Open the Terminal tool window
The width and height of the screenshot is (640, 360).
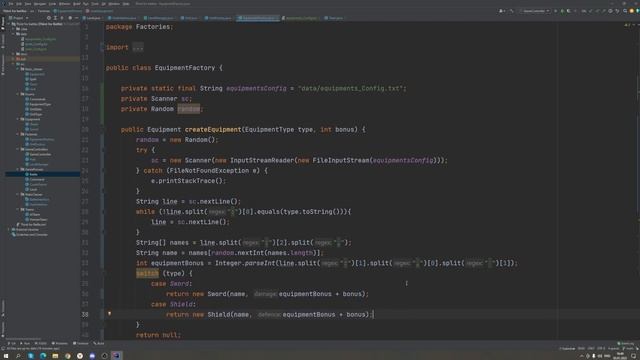[x=81, y=343]
